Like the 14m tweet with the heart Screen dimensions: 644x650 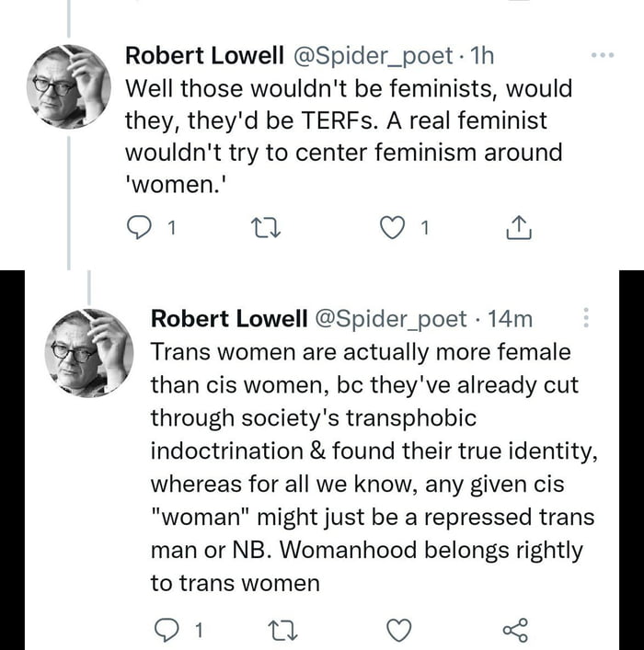399,630
